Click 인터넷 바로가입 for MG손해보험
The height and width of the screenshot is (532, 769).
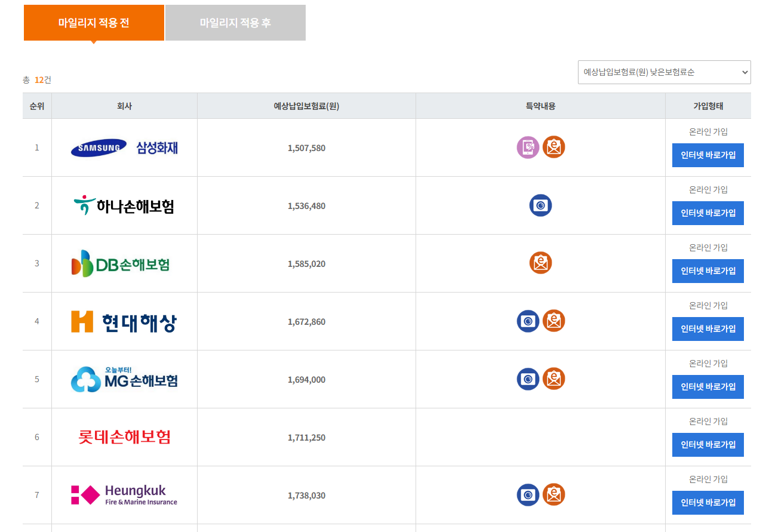(x=708, y=387)
